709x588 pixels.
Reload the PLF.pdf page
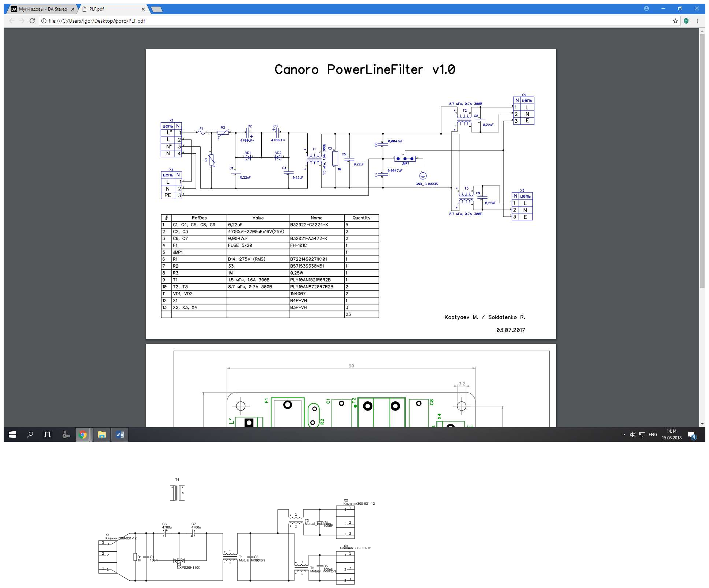click(x=32, y=21)
